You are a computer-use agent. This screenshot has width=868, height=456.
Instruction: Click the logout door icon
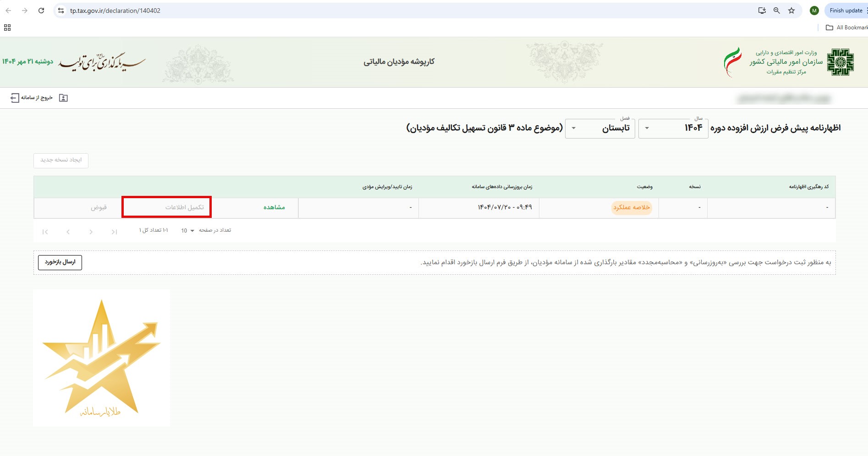point(15,98)
